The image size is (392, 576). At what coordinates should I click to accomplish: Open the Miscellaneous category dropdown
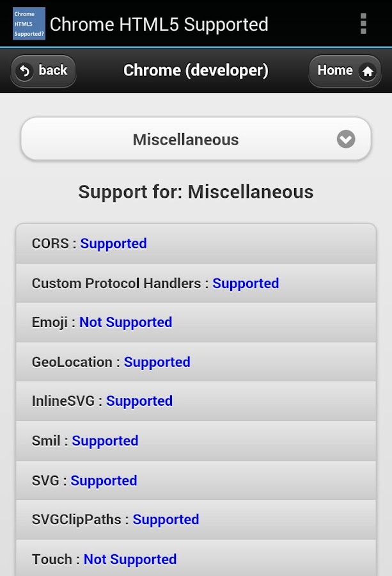185,140
